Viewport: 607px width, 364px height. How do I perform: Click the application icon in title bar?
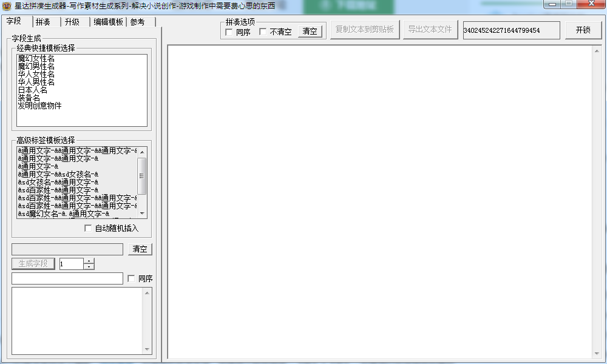[x=7, y=6]
